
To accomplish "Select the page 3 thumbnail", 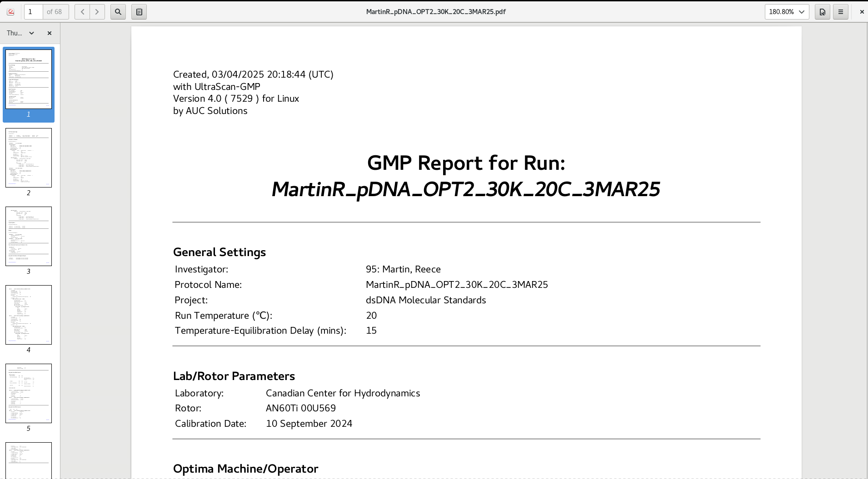I will click(28, 236).
